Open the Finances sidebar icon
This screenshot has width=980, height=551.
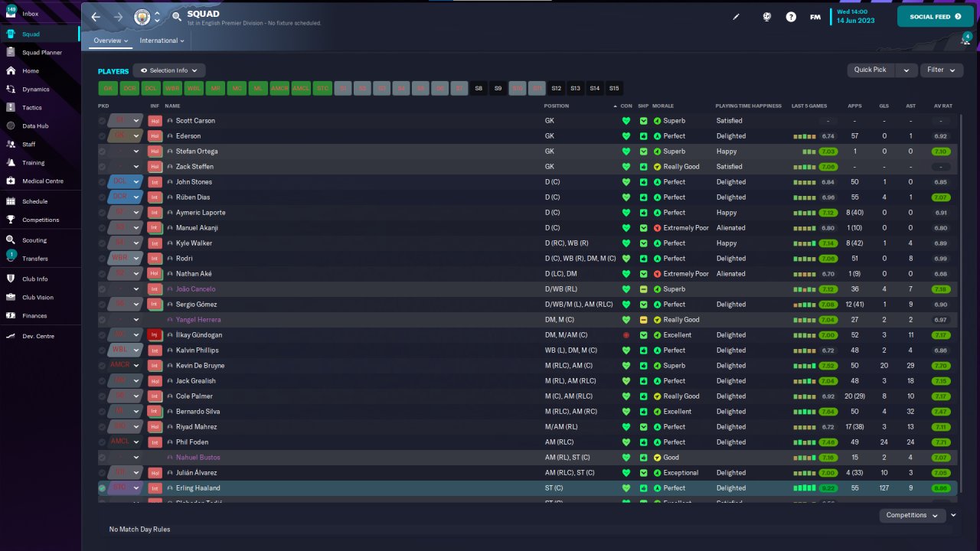coord(11,315)
